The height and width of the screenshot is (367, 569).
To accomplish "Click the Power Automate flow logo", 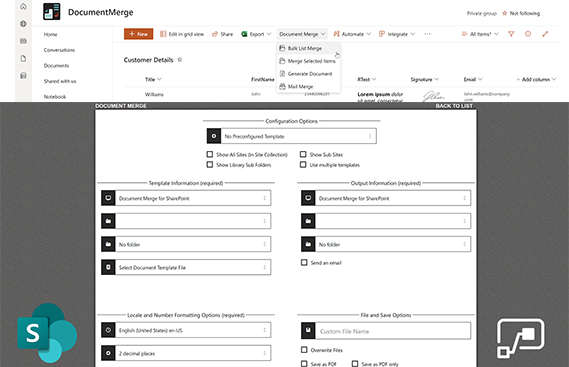I will 520,338.
